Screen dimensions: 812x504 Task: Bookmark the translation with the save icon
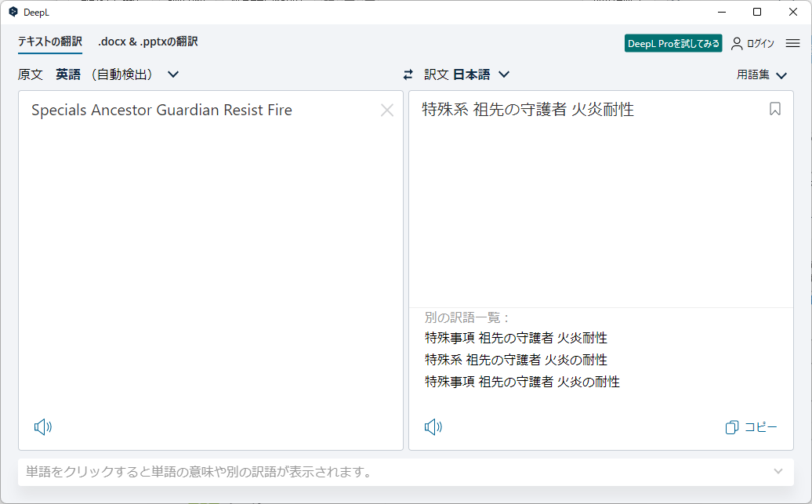[775, 110]
